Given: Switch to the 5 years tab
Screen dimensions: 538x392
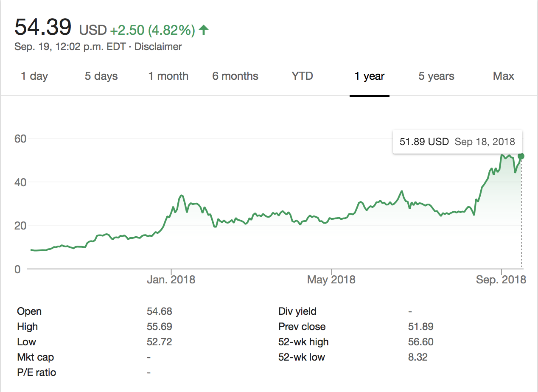Looking at the screenshot, I should 436,76.
